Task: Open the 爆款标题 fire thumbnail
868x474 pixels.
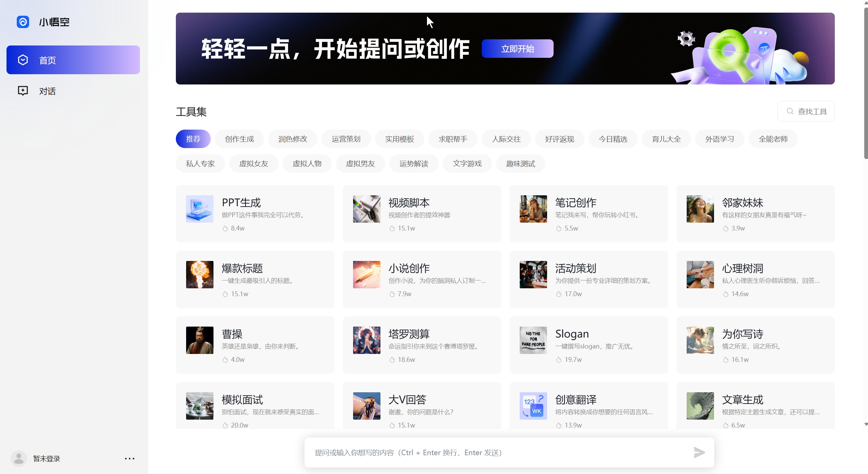Action: 200,275
